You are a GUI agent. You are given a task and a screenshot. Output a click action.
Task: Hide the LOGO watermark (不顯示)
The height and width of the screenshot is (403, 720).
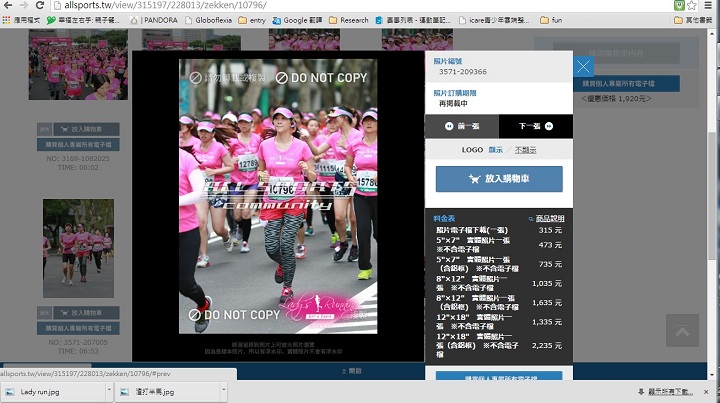525,150
